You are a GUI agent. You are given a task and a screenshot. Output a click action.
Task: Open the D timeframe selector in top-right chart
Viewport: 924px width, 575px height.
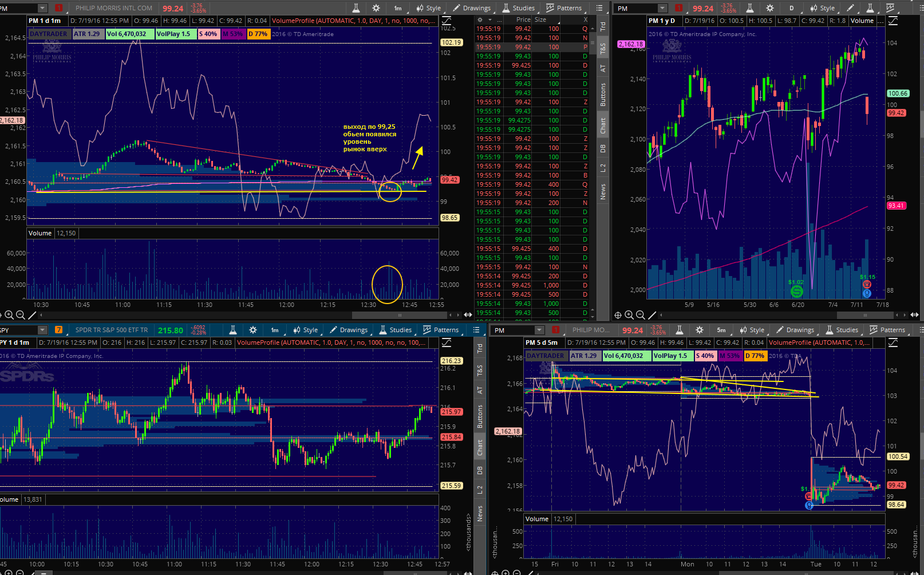[x=792, y=8]
